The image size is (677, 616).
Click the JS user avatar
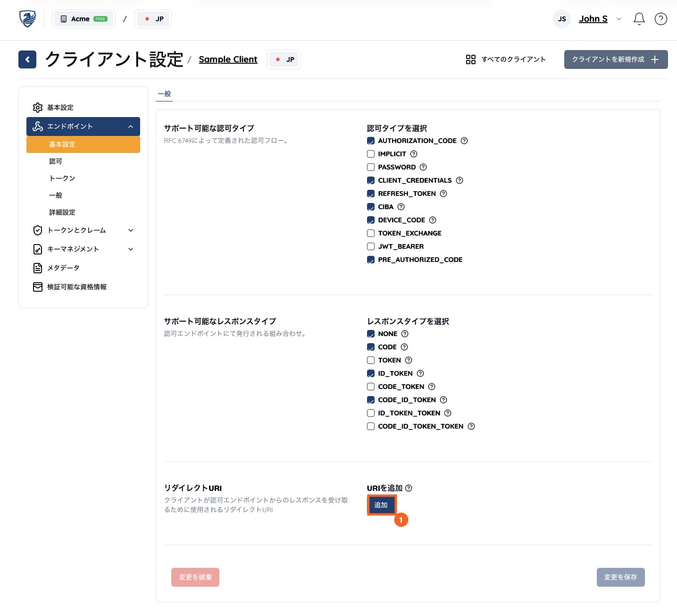tap(562, 19)
